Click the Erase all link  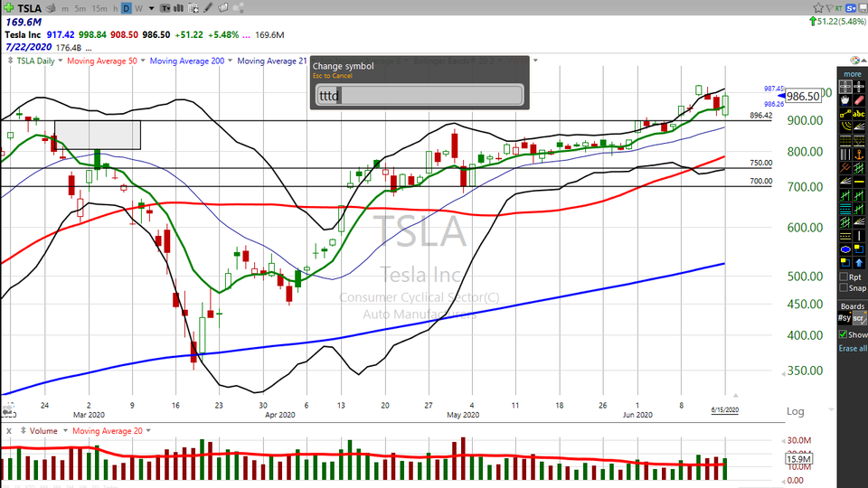(852, 349)
